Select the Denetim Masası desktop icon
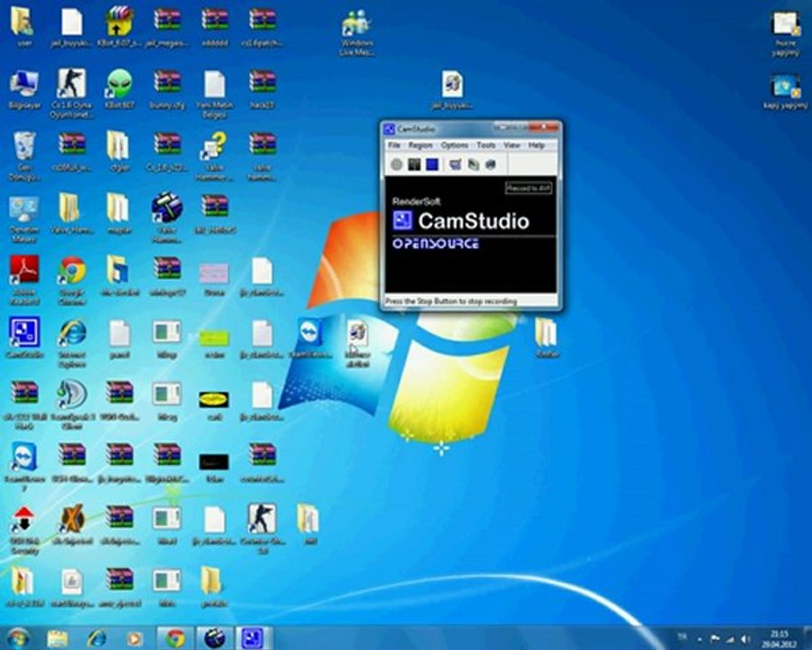 click(23, 219)
